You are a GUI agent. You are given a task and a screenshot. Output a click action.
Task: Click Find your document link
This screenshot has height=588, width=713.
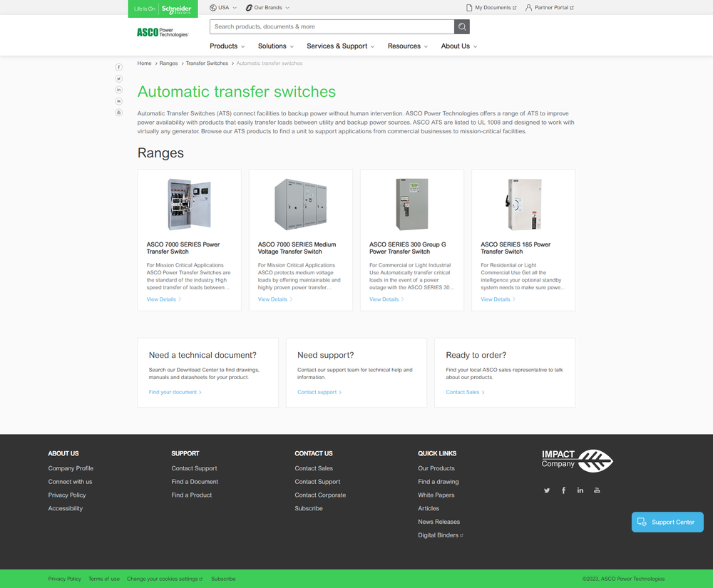(x=175, y=392)
